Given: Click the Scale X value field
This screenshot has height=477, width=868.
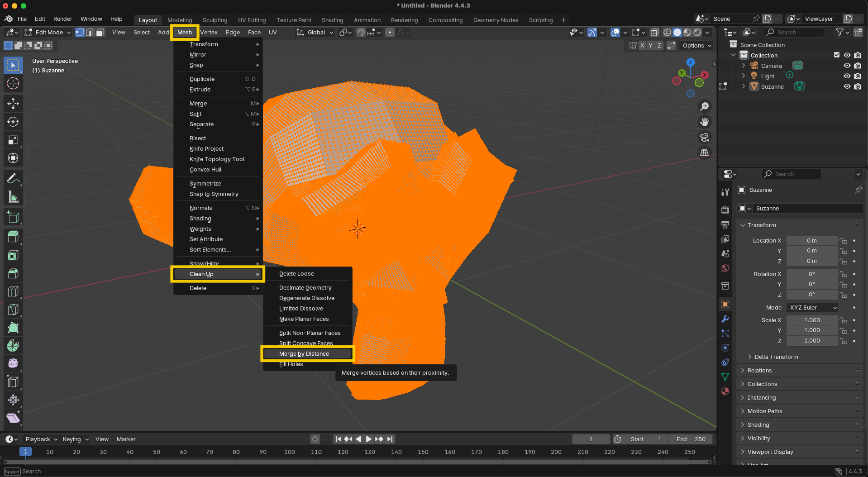Looking at the screenshot, I should tap(812, 320).
